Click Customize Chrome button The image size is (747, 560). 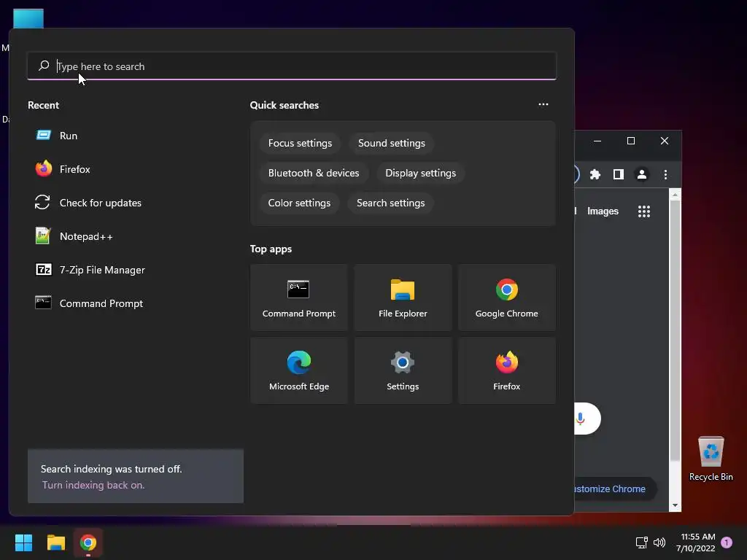614,489
